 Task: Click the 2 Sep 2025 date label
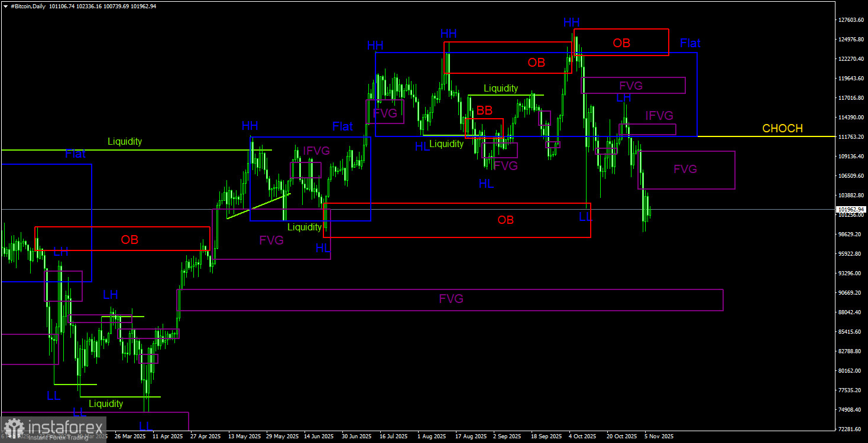pos(507,437)
